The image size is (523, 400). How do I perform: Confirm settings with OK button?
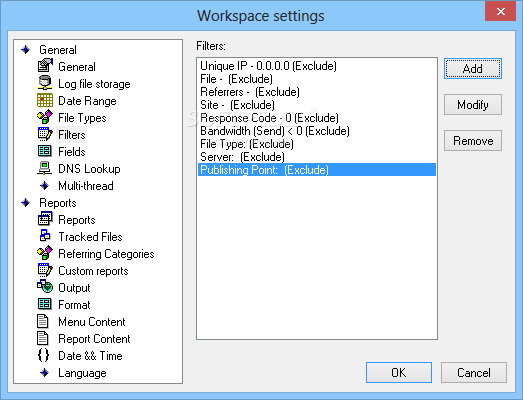399,373
